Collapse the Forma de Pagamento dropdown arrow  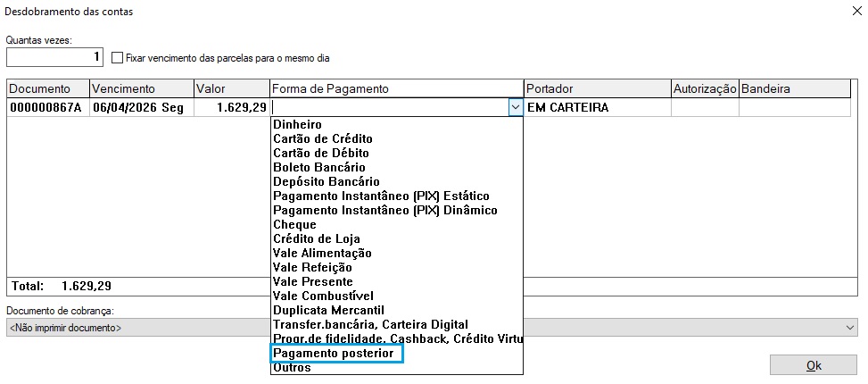515,107
